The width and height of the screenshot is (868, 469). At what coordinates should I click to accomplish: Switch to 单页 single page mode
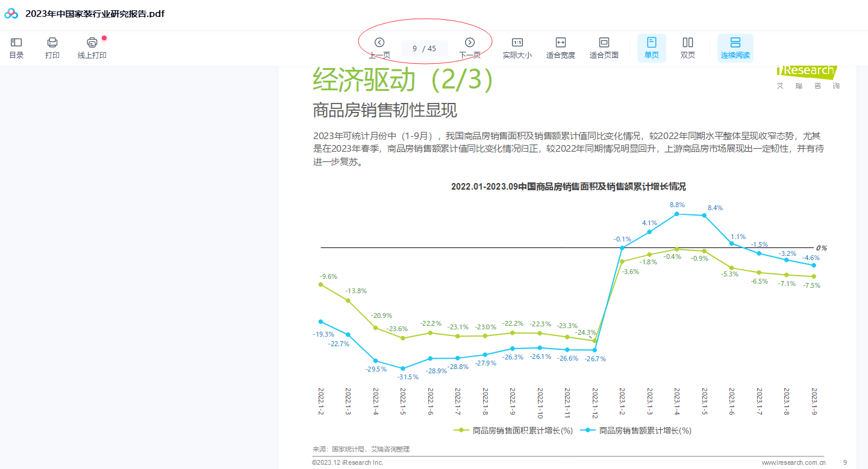coord(651,48)
